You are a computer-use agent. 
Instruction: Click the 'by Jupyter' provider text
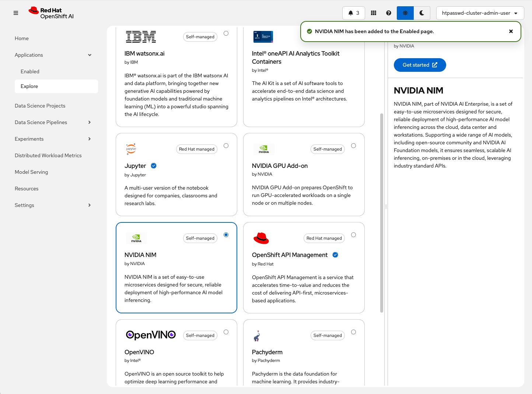tap(135, 175)
